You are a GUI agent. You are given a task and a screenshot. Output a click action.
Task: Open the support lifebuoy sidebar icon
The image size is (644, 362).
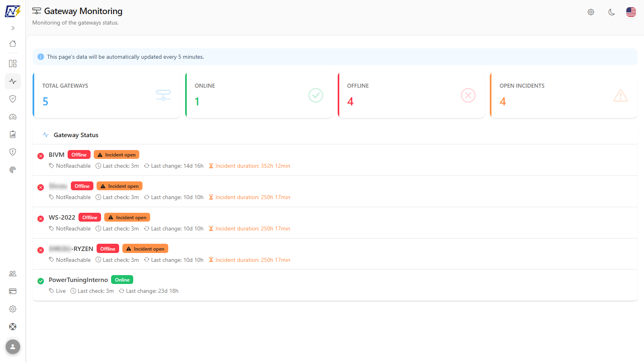pos(13,327)
